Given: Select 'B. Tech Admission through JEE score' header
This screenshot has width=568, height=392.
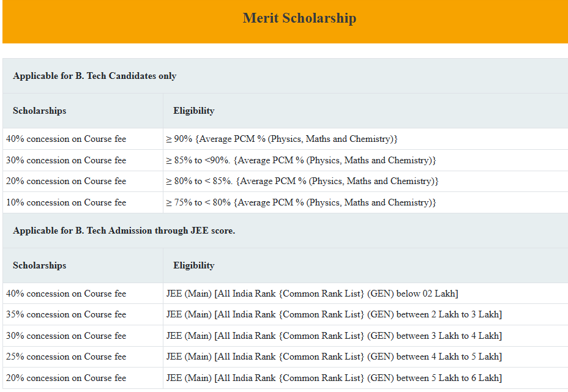Looking at the screenshot, I should (124, 231).
